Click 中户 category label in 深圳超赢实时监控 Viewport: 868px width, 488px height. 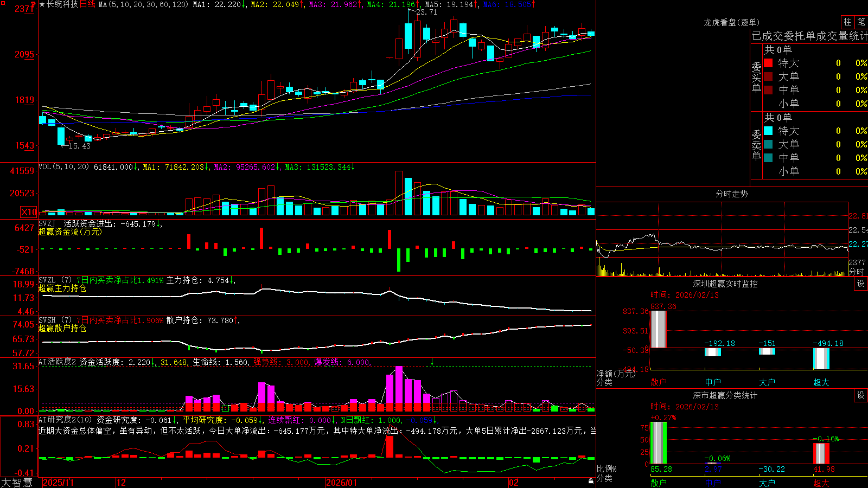[x=713, y=382]
